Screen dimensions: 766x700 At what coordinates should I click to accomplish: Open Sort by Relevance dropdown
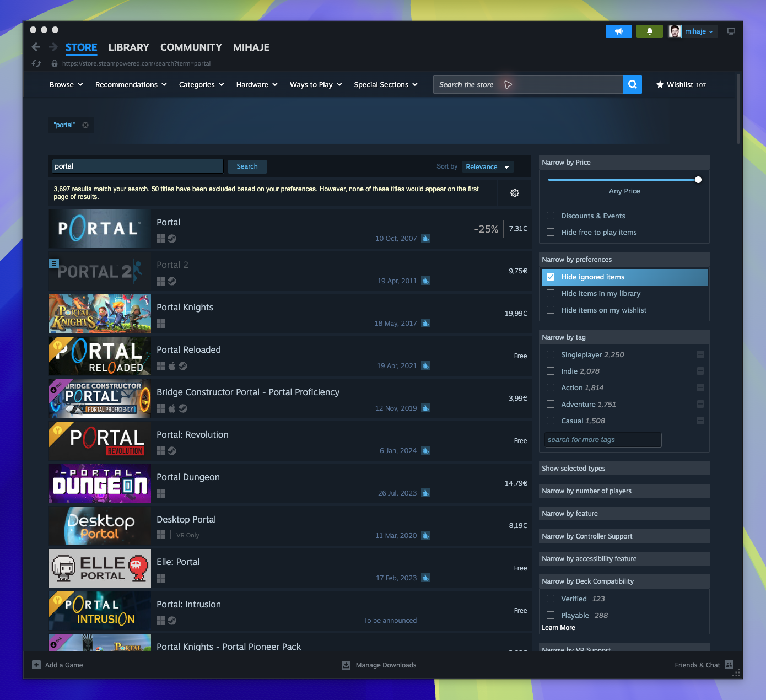click(x=488, y=166)
